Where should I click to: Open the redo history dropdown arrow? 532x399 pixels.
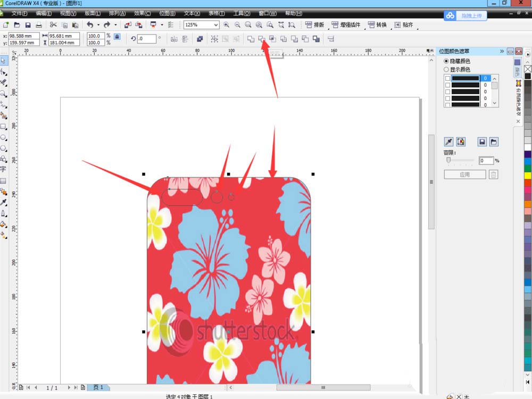[x=115, y=25]
